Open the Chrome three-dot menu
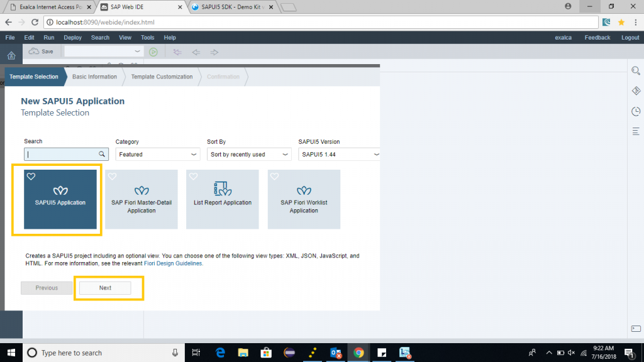The width and height of the screenshot is (644, 362). (x=635, y=22)
